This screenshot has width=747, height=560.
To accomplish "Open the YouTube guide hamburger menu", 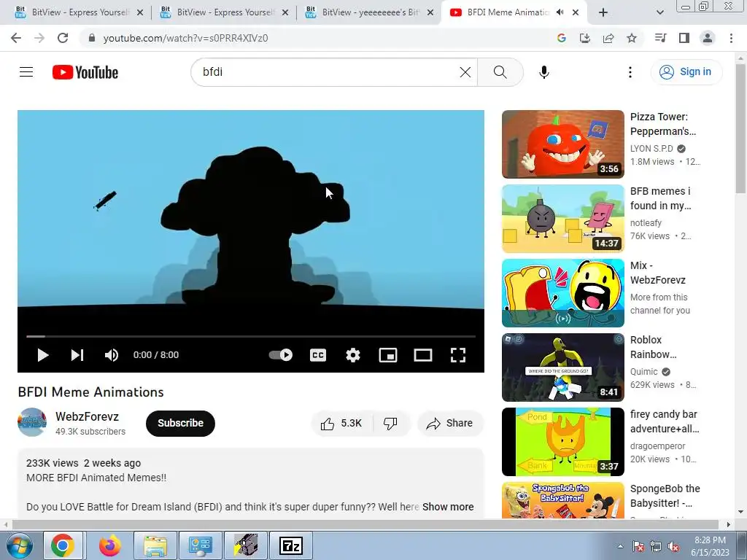I will pos(26,72).
